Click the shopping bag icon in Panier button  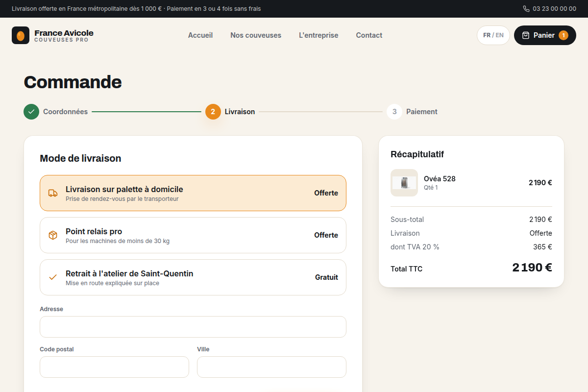point(526,35)
